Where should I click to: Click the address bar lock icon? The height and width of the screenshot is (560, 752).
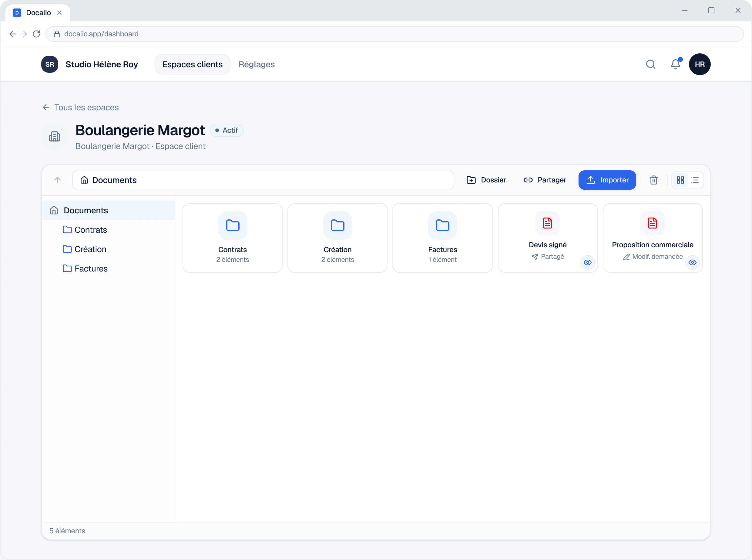coord(57,34)
